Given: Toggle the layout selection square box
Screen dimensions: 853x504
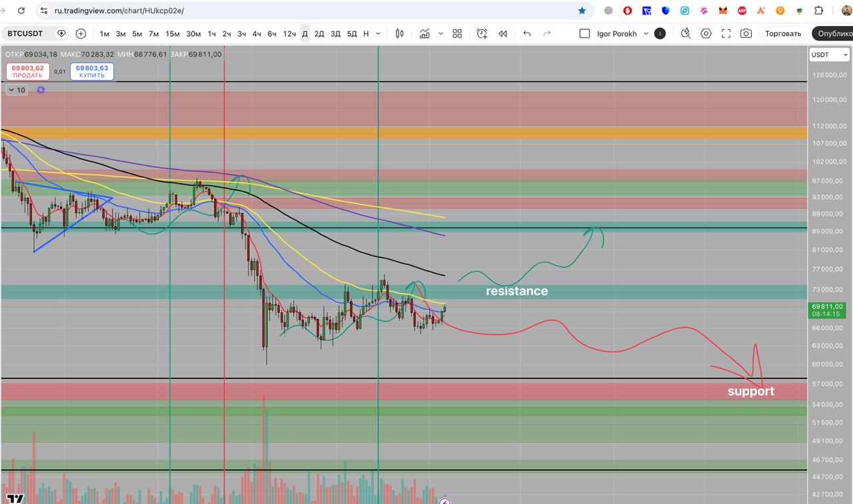Looking at the screenshot, I should click(584, 33).
